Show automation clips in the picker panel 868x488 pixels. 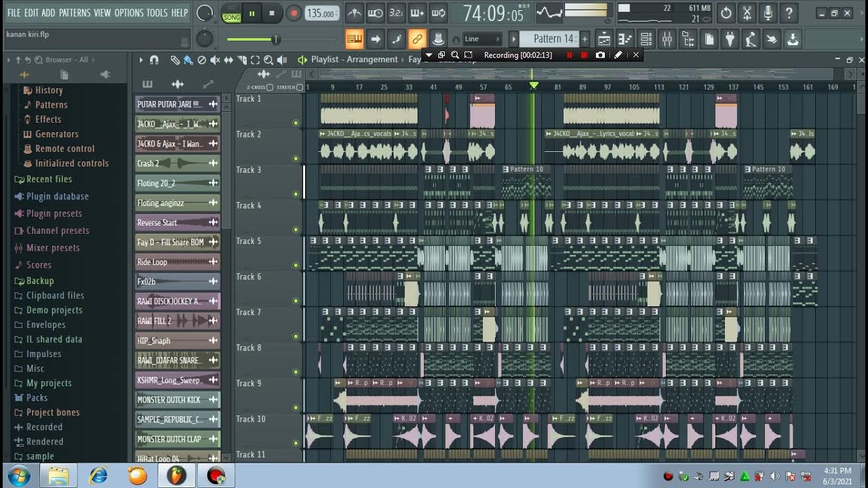(x=208, y=84)
